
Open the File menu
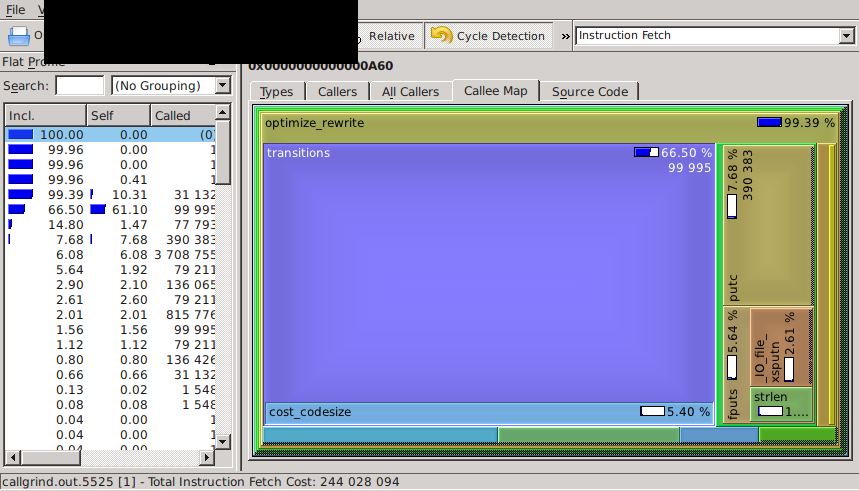15,9
